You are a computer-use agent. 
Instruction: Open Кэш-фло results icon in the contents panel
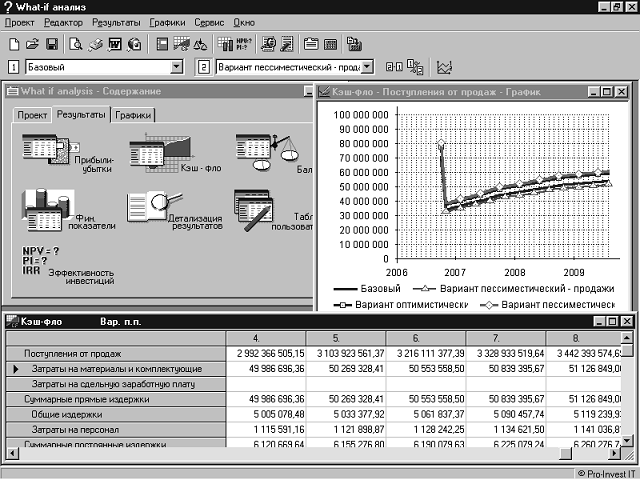176,154
